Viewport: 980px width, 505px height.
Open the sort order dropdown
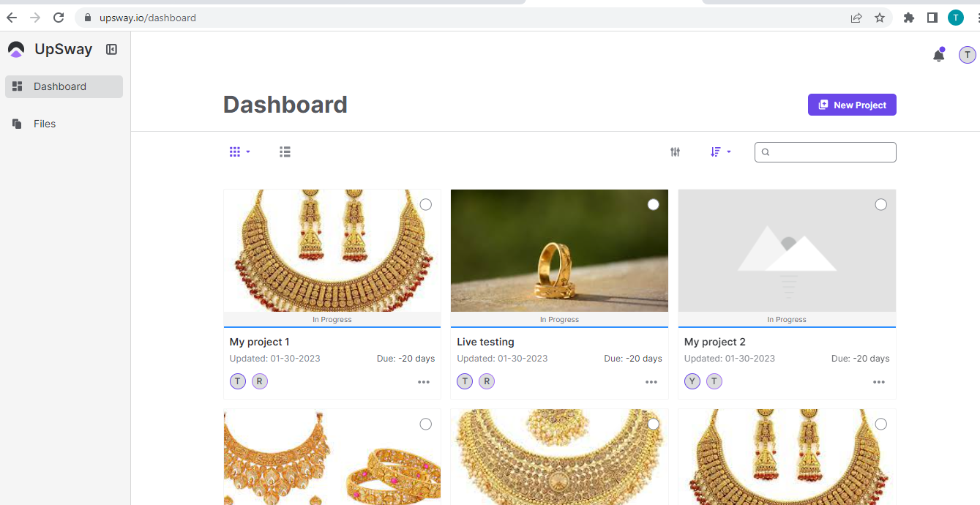tap(720, 151)
